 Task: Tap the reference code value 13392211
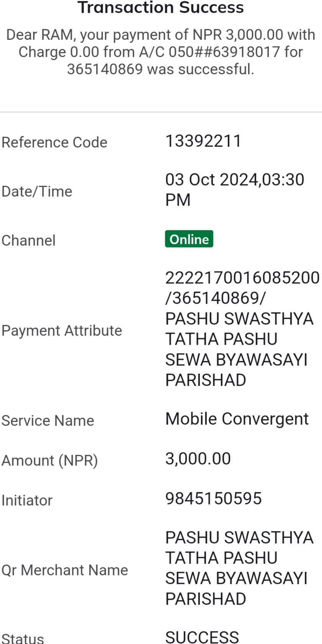[x=203, y=141]
